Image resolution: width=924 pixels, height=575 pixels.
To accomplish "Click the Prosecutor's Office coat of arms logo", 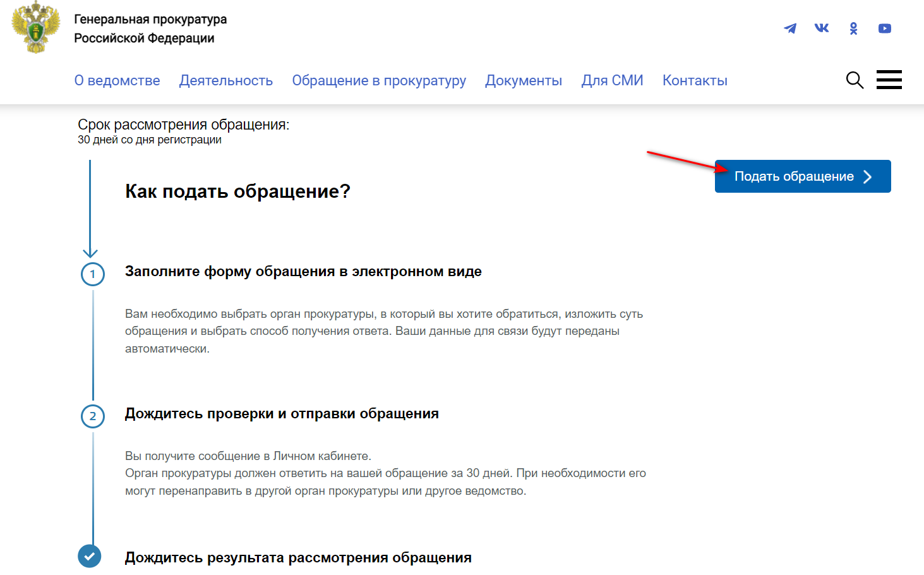I will coord(35,28).
